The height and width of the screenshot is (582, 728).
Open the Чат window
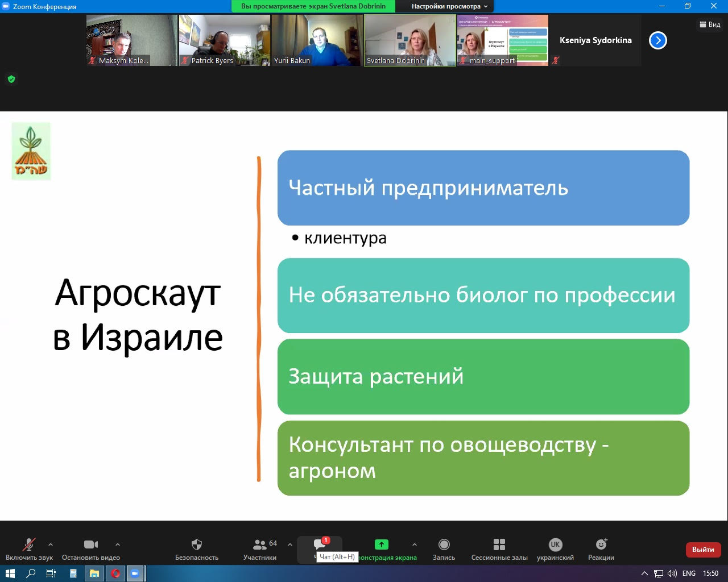point(320,546)
